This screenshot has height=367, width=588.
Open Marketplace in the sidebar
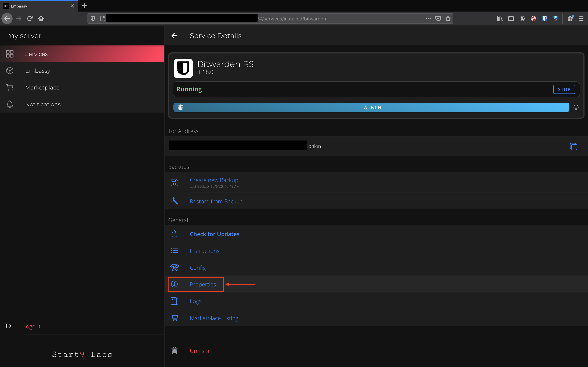pyautogui.click(x=42, y=87)
